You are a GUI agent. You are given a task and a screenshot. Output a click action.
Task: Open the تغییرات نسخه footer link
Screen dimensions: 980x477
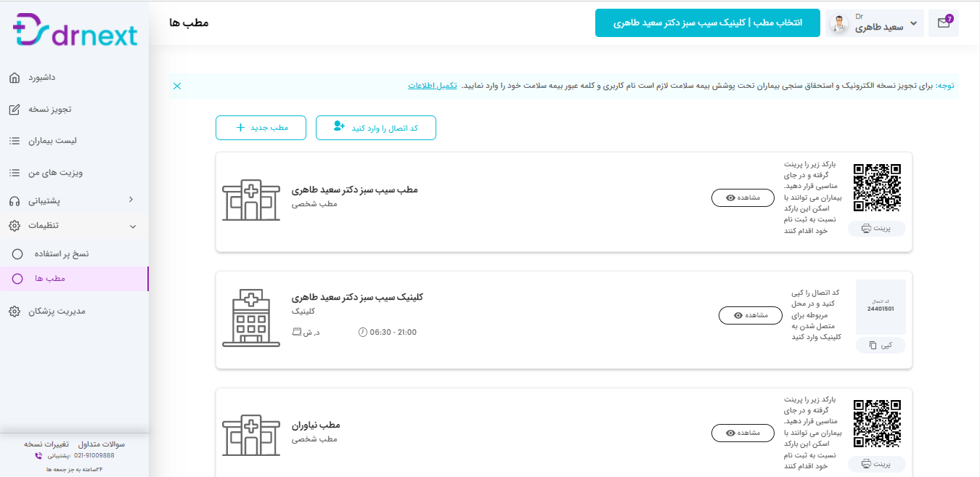[46, 444]
